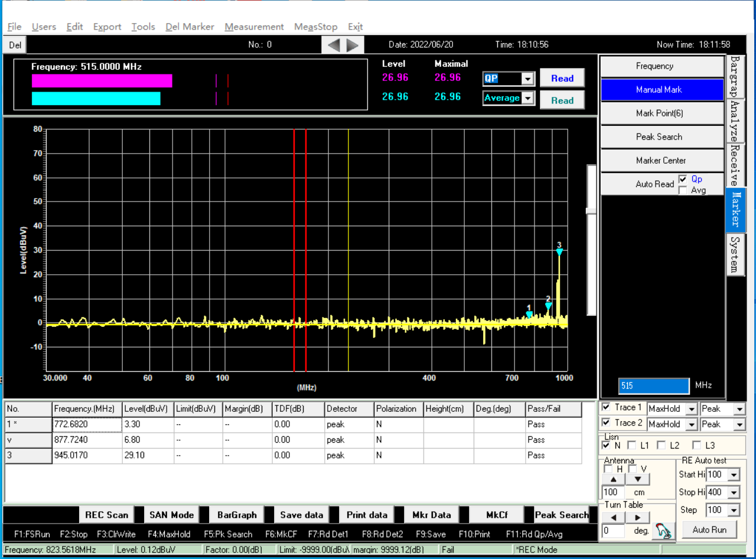Viewport: 756px width, 559px height.
Task: Lower antenna height with down arrow
Action: pyautogui.click(x=637, y=479)
